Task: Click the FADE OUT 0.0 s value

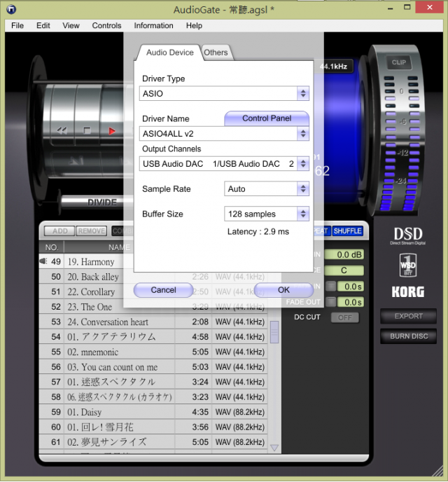Action: click(x=351, y=302)
